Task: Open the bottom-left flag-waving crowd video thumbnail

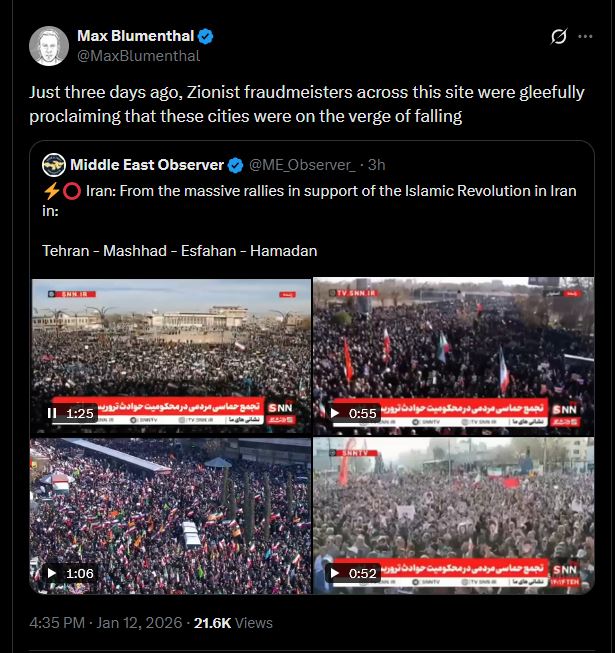Action: pos(171,516)
